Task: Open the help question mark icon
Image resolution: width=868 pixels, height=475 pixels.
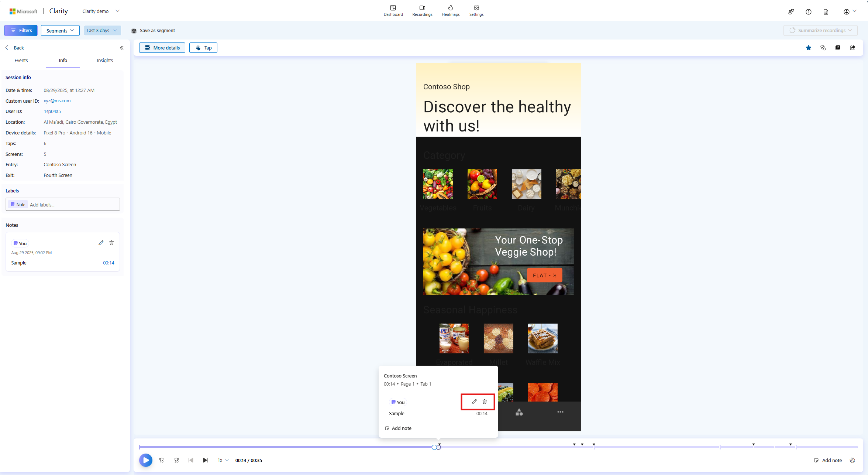Action: pos(809,12)
